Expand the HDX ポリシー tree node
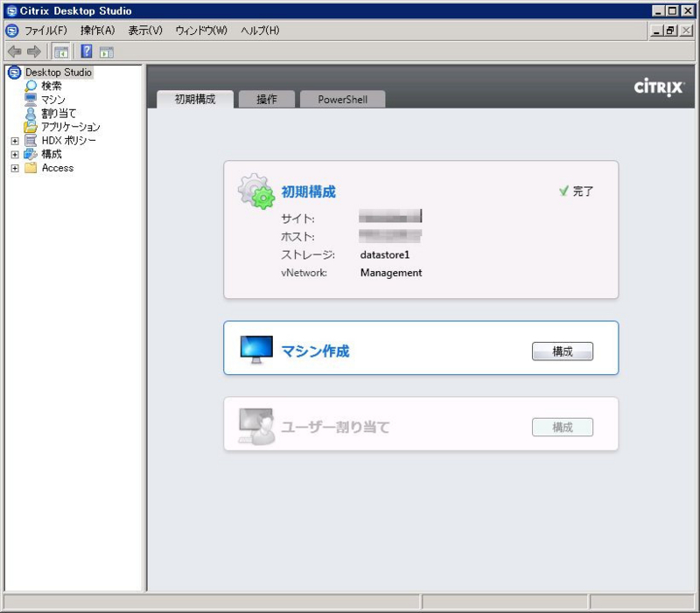This screenshot has height=613, width=700. (14, 140)
